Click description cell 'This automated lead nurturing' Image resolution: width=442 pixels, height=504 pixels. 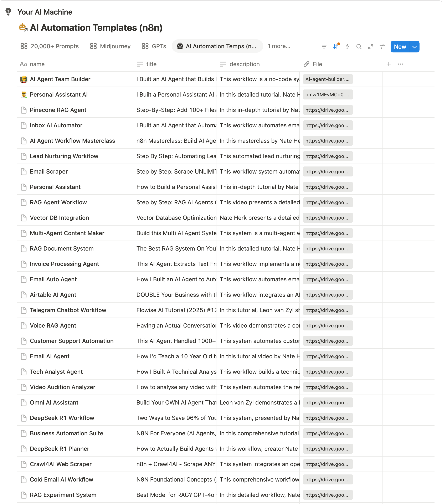tap(258, 156)
